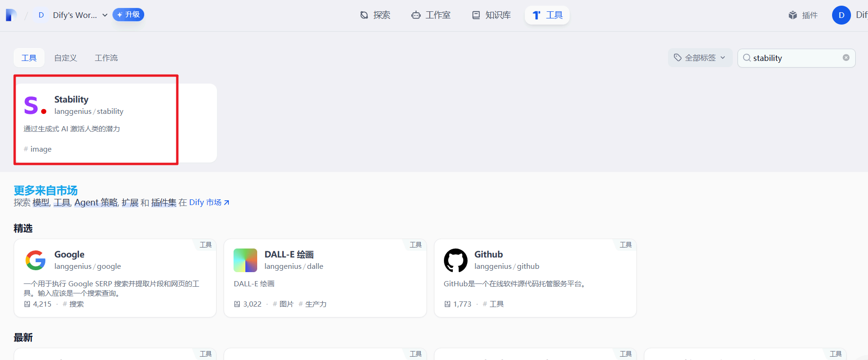This screenshot has height=360, width=868.
Task: Switch to the 工作流 tab
Action: [x=106, y=58]
